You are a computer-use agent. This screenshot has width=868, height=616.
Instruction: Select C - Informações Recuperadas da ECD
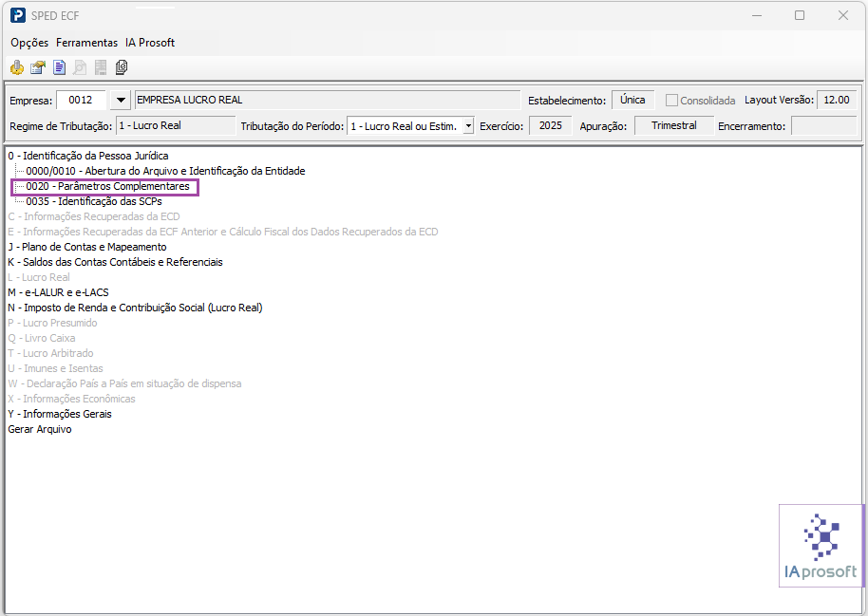click(x=94, y=216)
